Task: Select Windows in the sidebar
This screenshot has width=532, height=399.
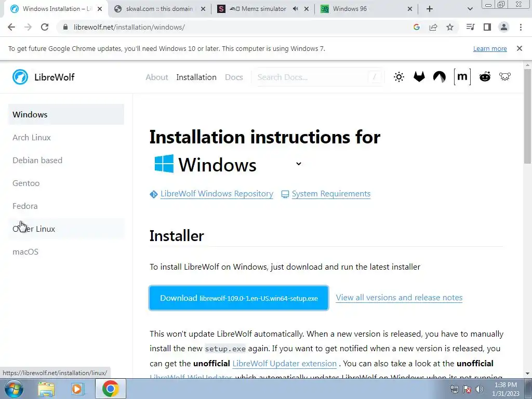Action: coord(66,114)
